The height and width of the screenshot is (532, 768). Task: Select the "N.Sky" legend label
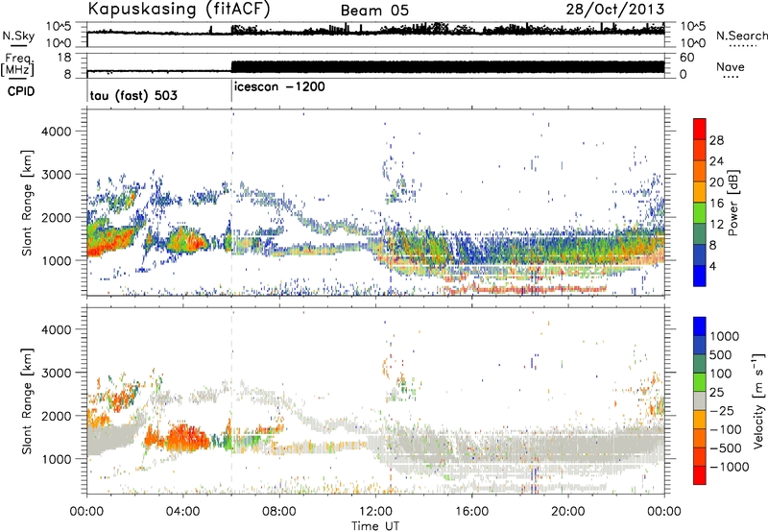pos(18,36)
